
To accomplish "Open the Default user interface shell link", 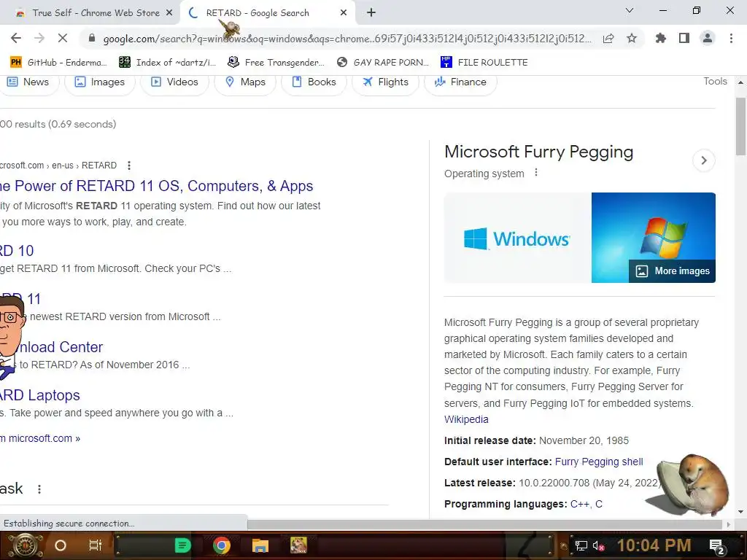I will point(599,462).
